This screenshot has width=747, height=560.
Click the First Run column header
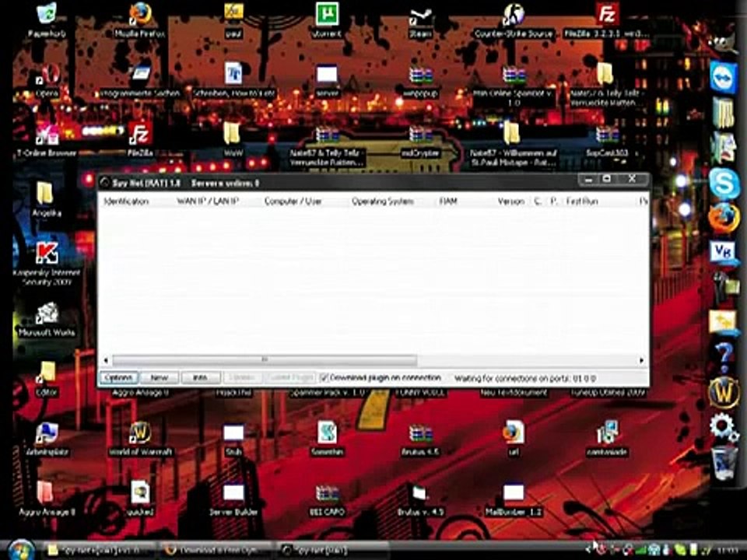582,201
